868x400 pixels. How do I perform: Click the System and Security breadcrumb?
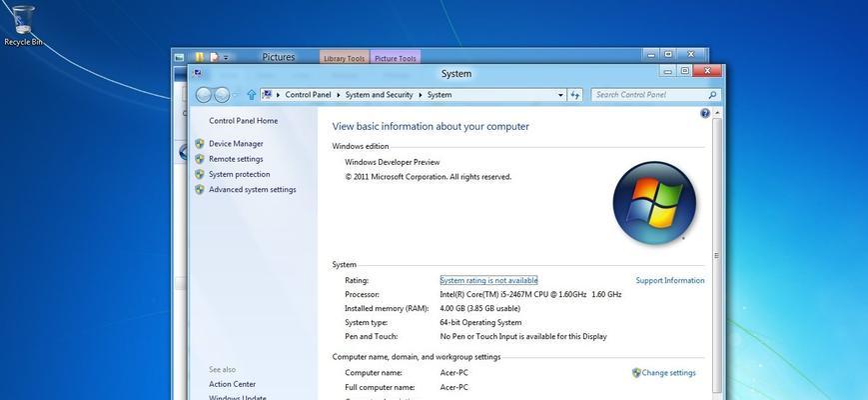coord(380,95)
